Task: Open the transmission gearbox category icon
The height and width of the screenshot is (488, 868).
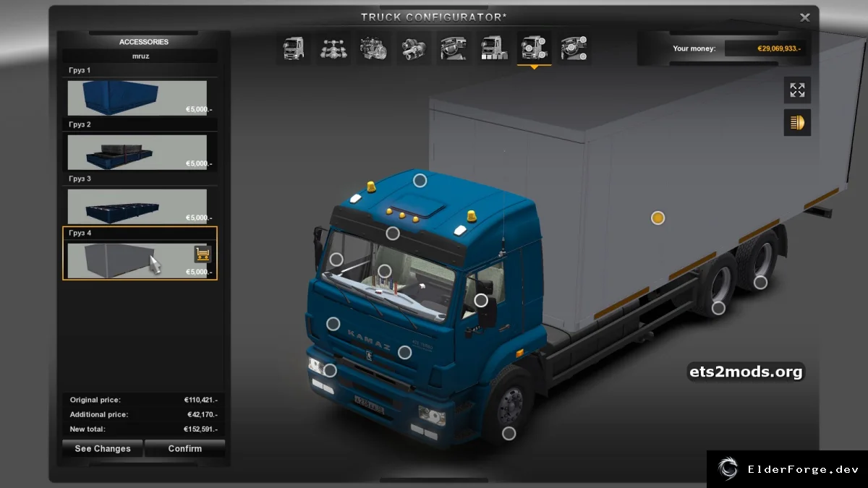Action: [x=414, y=48]
